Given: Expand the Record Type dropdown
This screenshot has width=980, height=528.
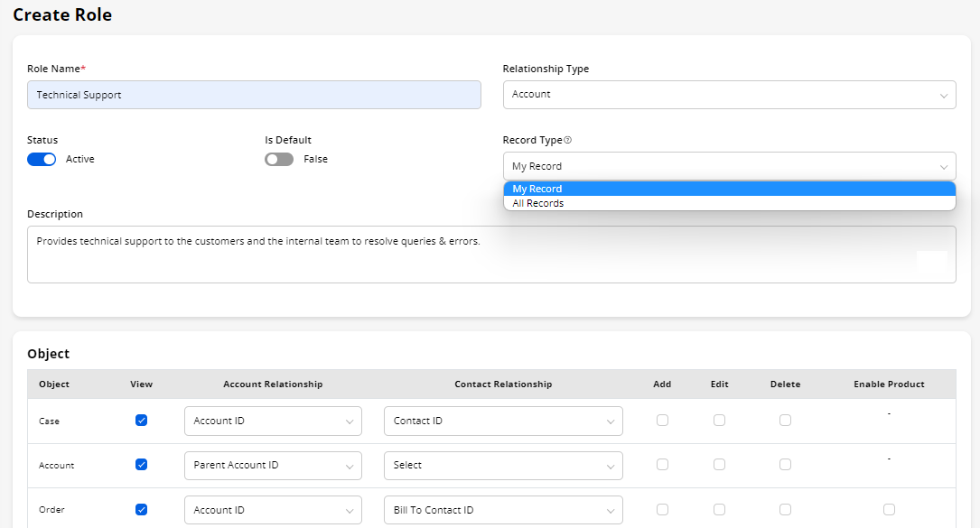Looking at the screenshot, I should [x=729, y=166].
